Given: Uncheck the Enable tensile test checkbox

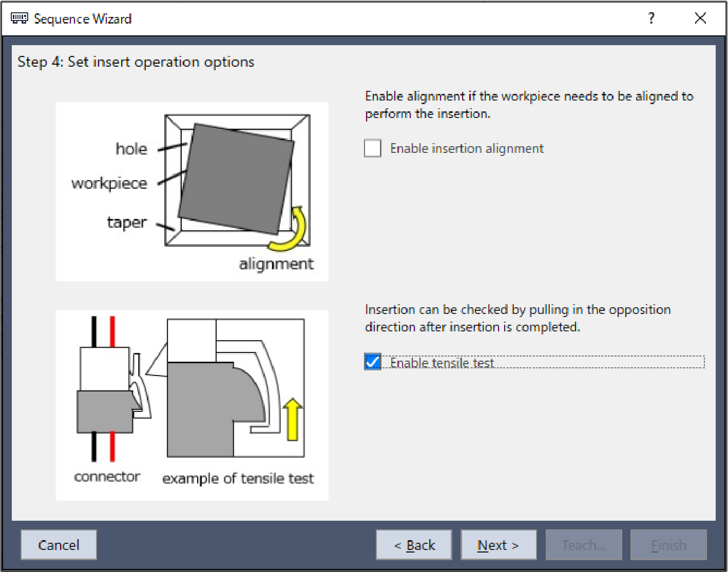Looking at the screenshot, I should (373, 362).
